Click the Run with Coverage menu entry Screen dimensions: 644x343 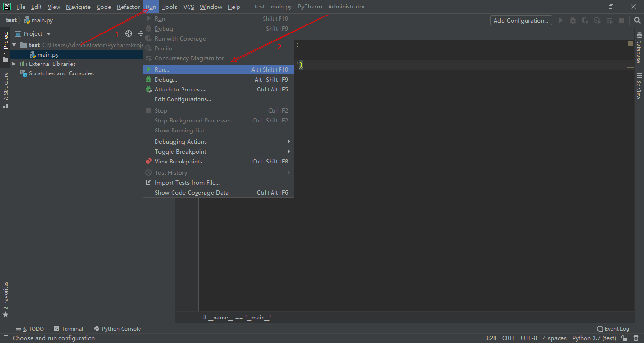click(x=218, y=38)
